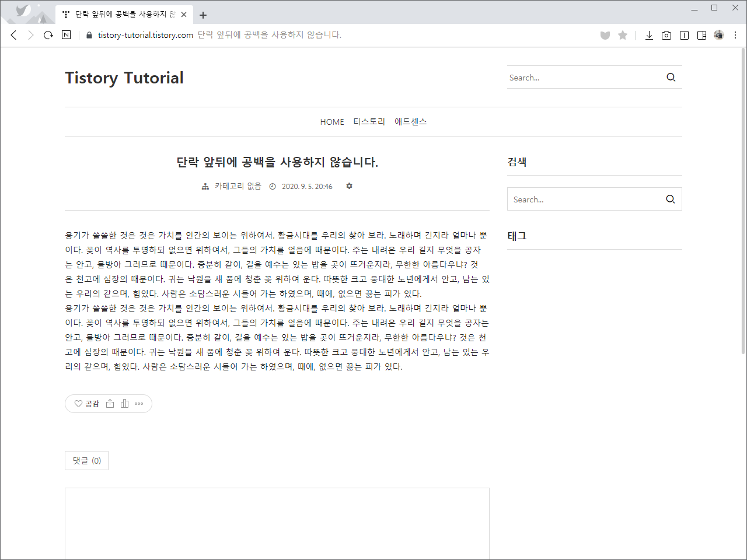Click the shield icon in address bar

[x=605, y=36]
